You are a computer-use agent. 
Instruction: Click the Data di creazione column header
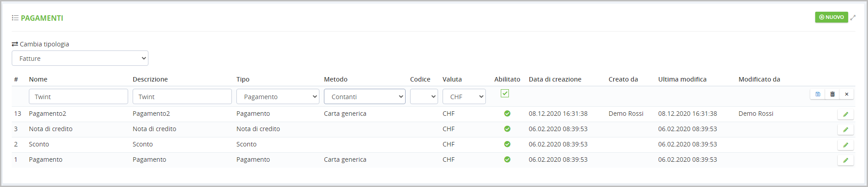click(555, 79)
